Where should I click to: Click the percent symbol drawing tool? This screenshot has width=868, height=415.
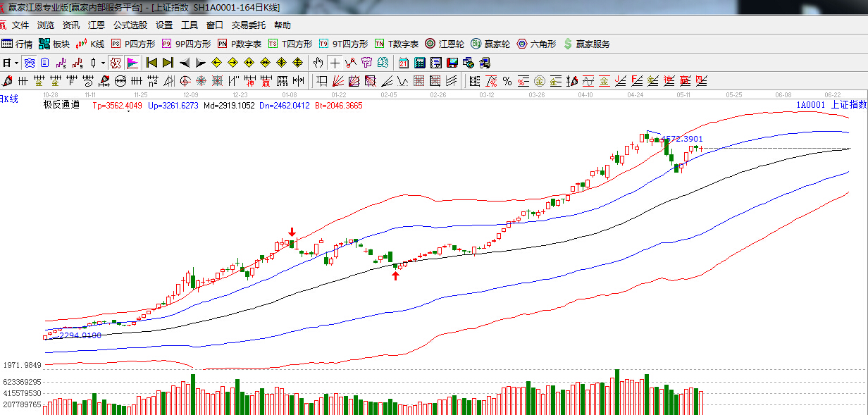tap(507, 80)
